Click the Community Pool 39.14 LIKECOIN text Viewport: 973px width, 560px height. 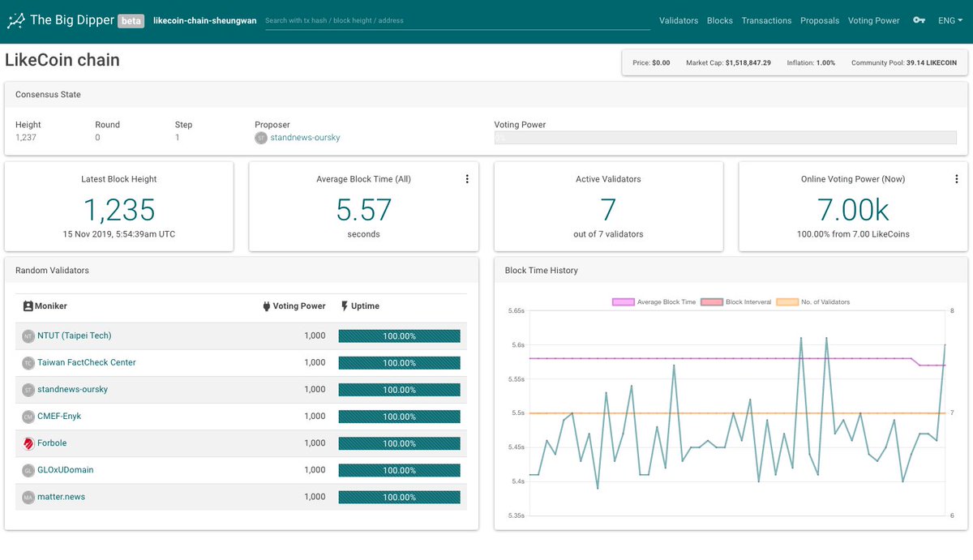pyautogui.click(x=904, y=62)
